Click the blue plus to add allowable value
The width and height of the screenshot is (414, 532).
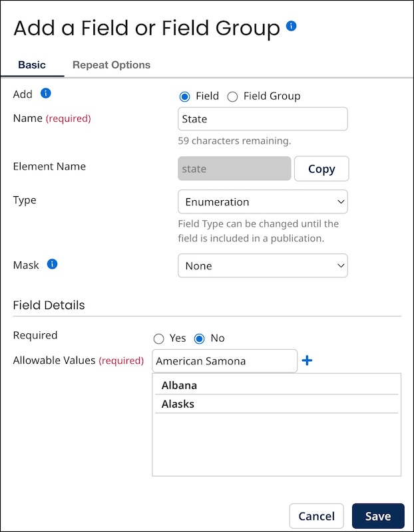click(307, 360)
